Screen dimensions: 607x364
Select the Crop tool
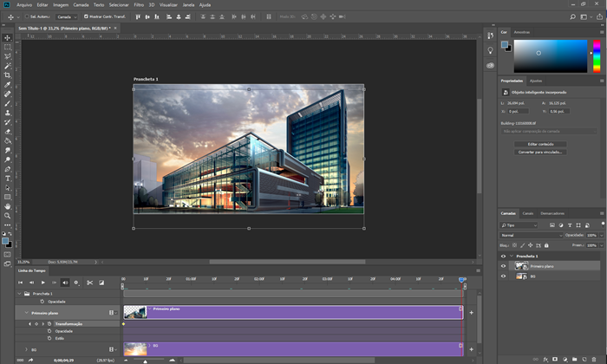pyautogui.click(x=7, y=75)
